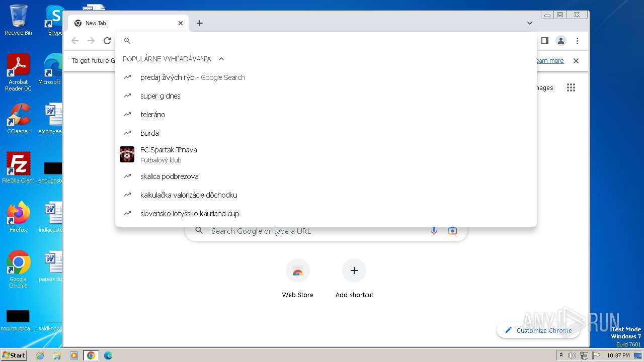Open the Skype desktop icon

tap(54, 20)
